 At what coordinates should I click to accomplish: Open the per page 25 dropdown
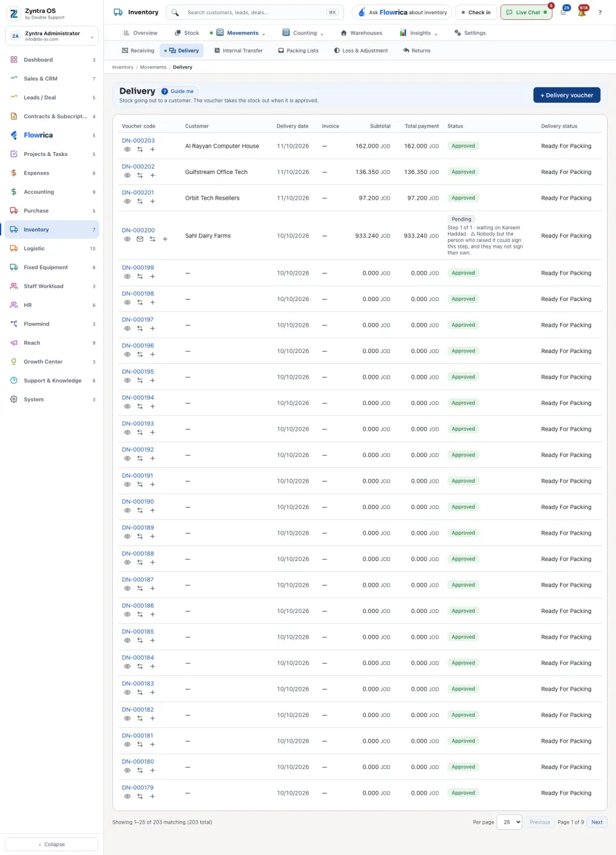click(509, 822)
